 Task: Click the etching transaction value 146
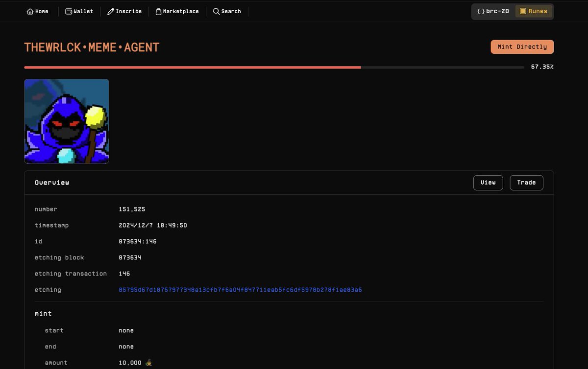(124, 274)
